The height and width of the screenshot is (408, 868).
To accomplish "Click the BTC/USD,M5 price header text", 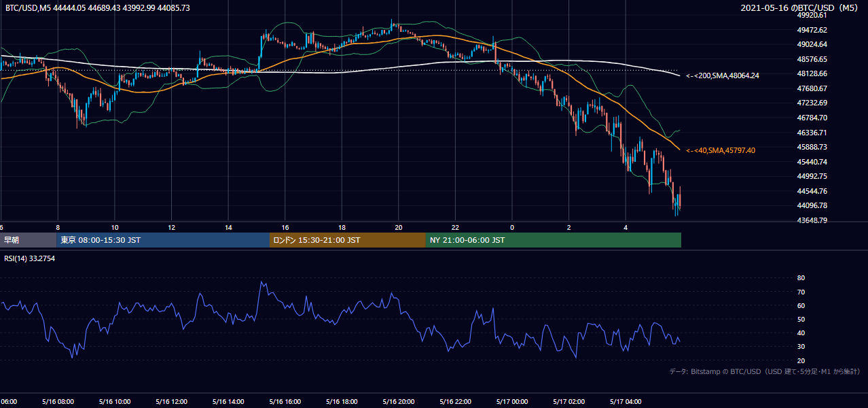I will [98, 7].
